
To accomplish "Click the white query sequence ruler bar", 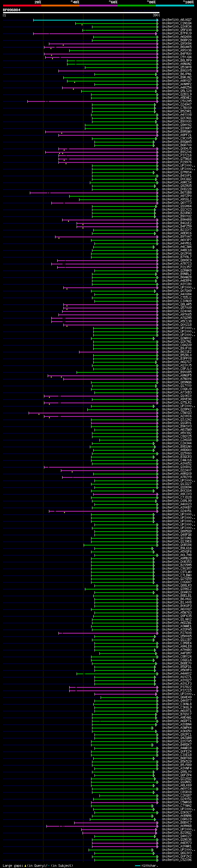I will (81, 13).
